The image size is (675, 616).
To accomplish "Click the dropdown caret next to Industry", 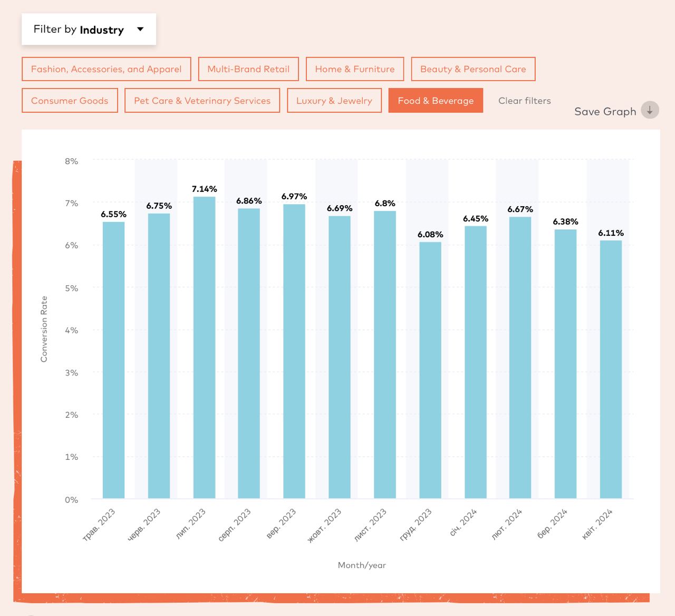I will [140, 29].
